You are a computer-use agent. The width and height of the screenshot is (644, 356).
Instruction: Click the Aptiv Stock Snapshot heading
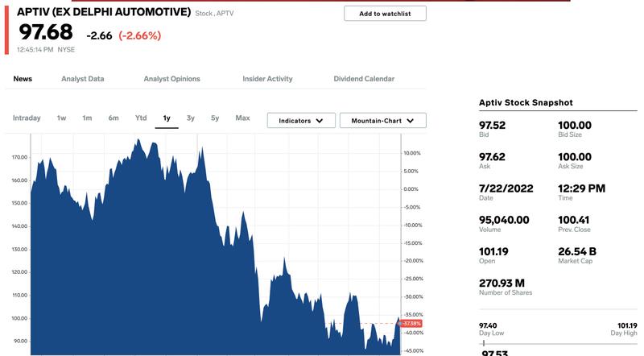pos(526,103)
